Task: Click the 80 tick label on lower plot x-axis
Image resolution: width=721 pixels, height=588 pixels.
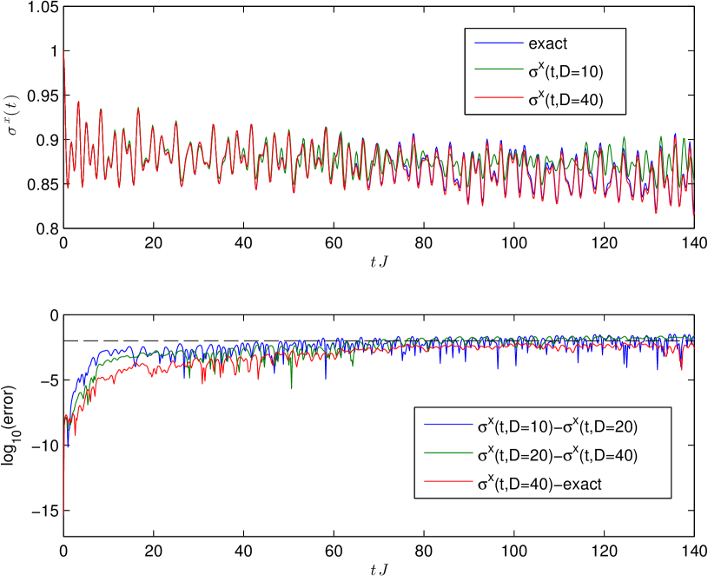Action: (424, 551)
